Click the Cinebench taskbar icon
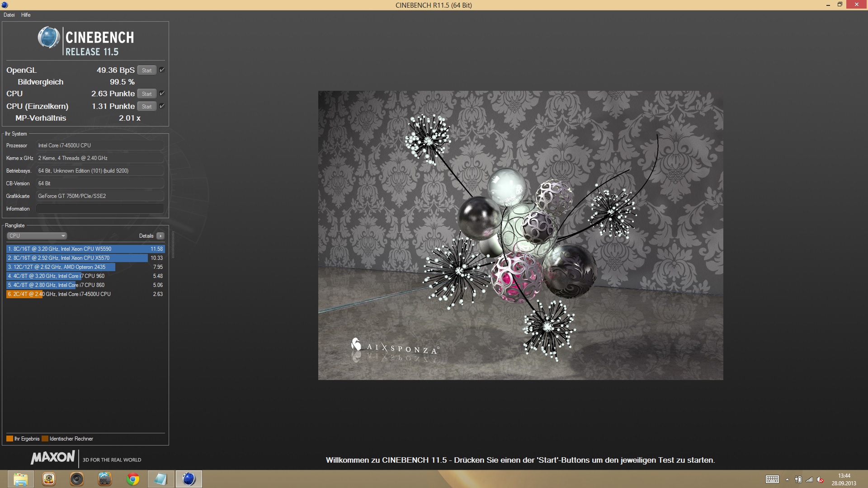868x488 pixels. tap(189, 479)
